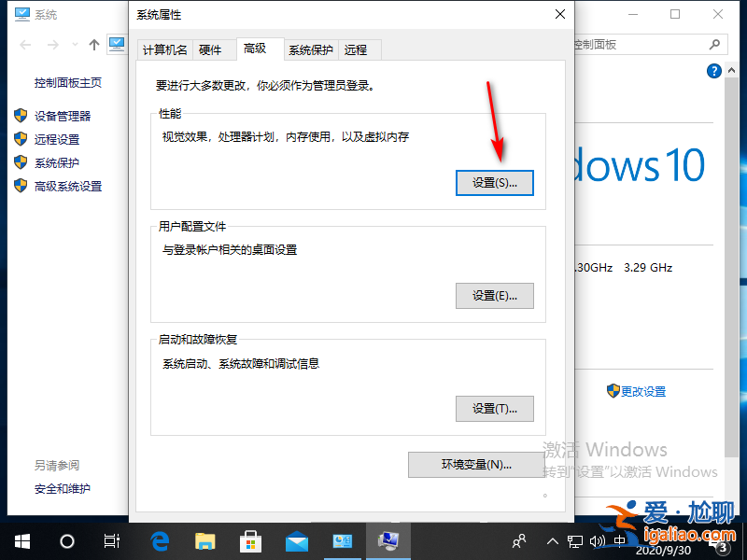Click the Windows Start button
Viewport: 747px width, 560px height.
(x=21, y=541)
